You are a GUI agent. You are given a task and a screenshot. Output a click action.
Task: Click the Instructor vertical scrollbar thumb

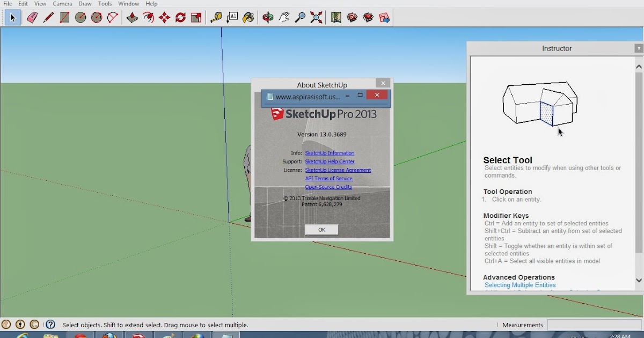pyautogui.click(x=639, y=162)
